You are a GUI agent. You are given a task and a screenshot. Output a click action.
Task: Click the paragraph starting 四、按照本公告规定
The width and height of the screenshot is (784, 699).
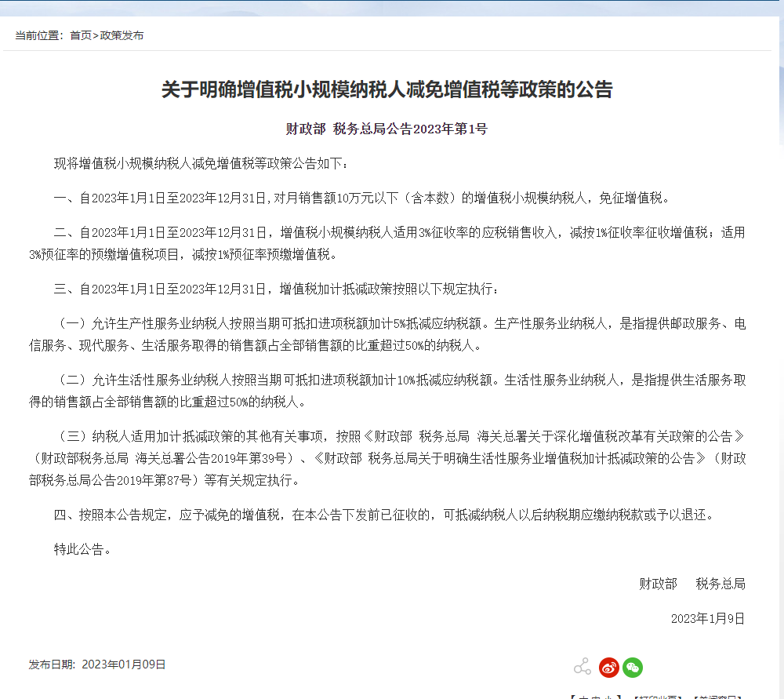pyautogui.click(x=384, y=515)
